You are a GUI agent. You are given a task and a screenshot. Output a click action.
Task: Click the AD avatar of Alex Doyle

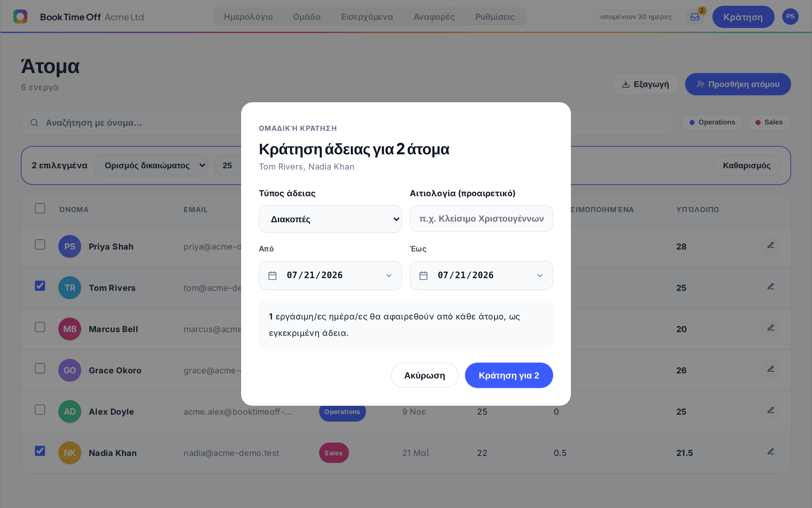point(70,411)
